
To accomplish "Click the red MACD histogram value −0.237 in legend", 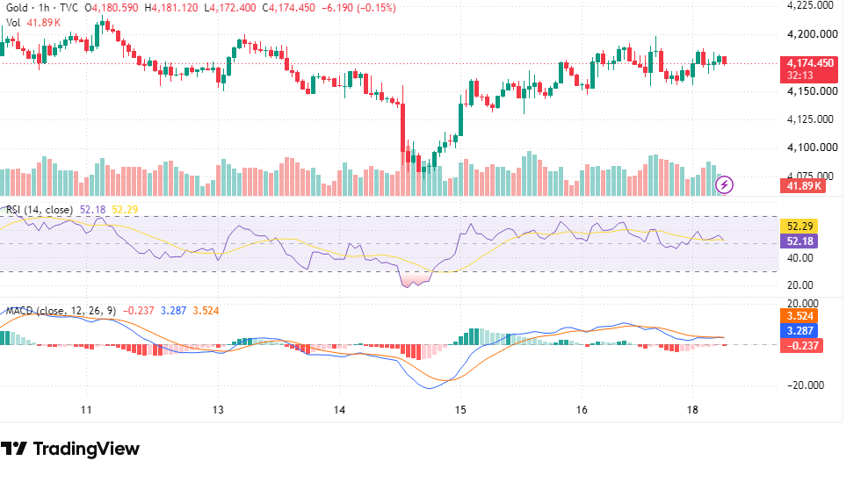I will point(139,311).
